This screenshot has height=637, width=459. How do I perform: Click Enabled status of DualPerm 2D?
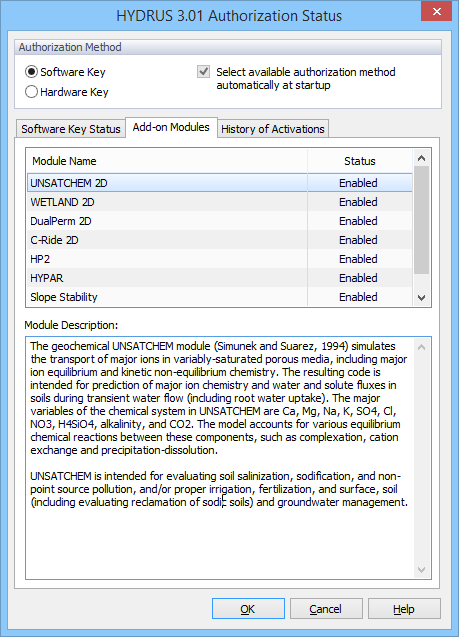[x=358, y=221]
